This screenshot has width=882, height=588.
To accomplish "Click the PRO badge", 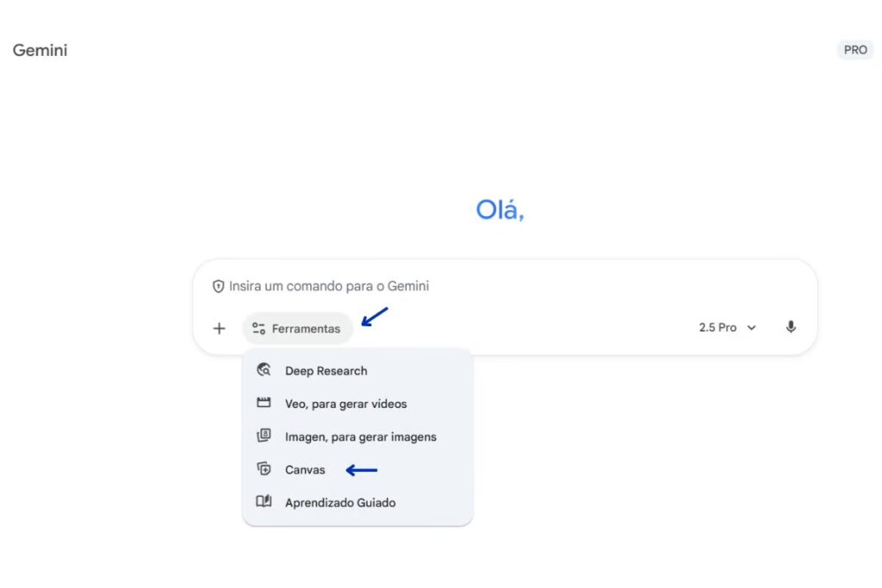I will [x=854, y=49].
